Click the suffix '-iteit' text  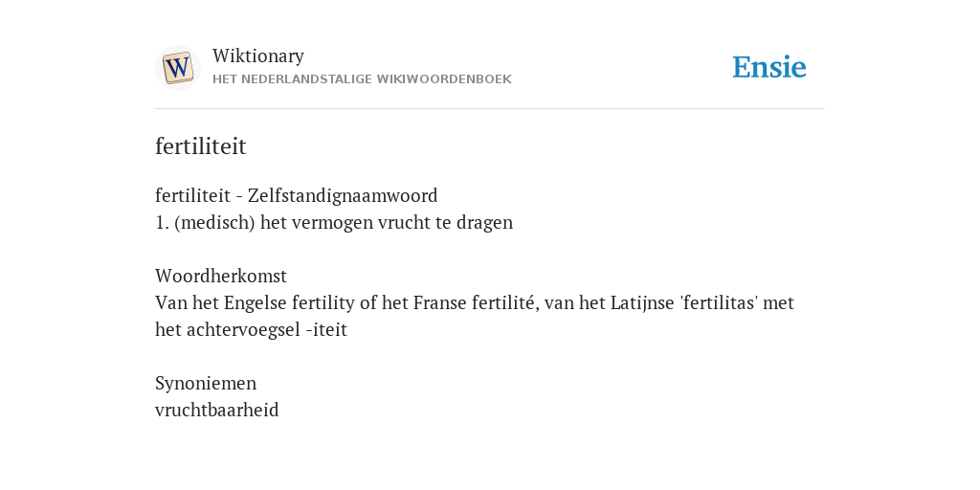coord(326,330)
